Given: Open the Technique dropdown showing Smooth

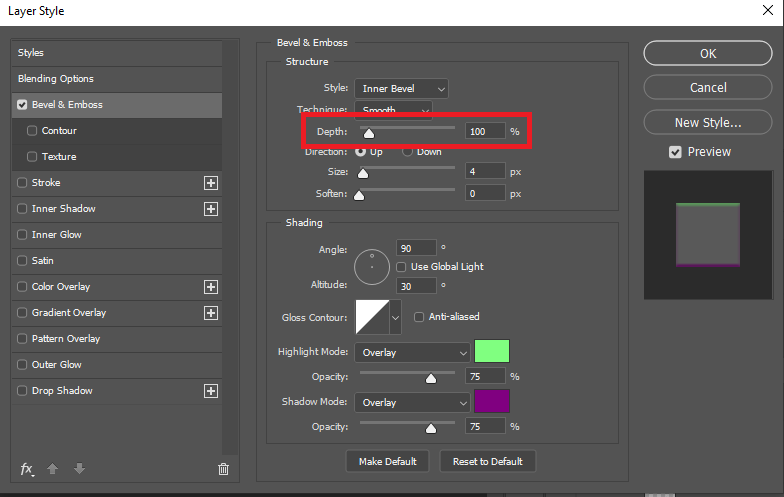Looking at the screenshot, I should click(x=394, y=110).
